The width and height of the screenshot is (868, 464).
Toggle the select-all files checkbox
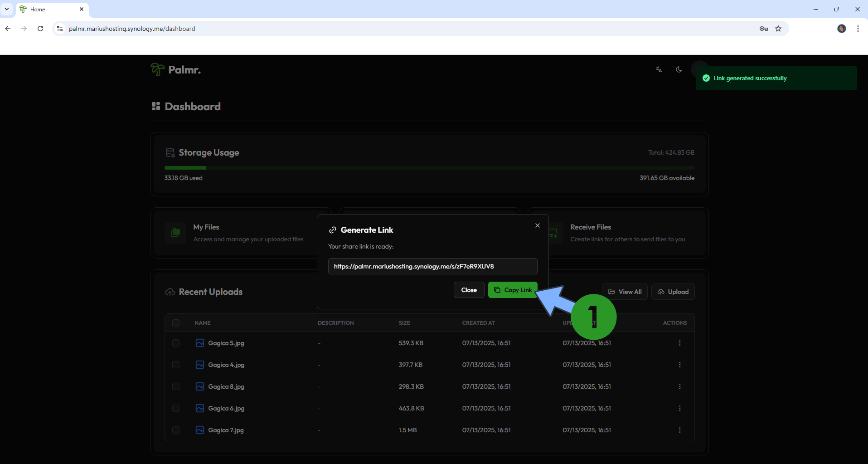[x=176, y=323]
